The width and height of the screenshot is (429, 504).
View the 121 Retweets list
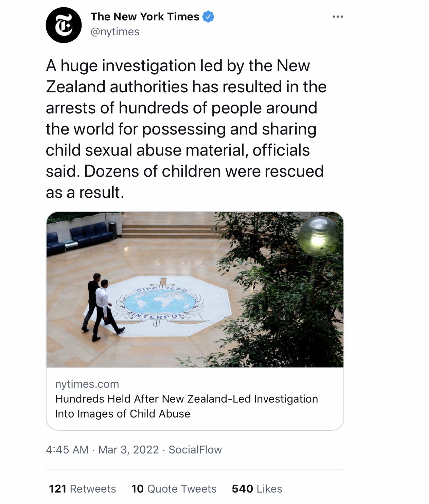[83, 489]
